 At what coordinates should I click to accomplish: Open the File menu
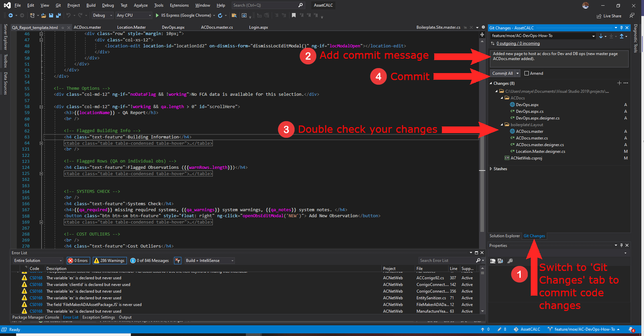coord(18,5)
